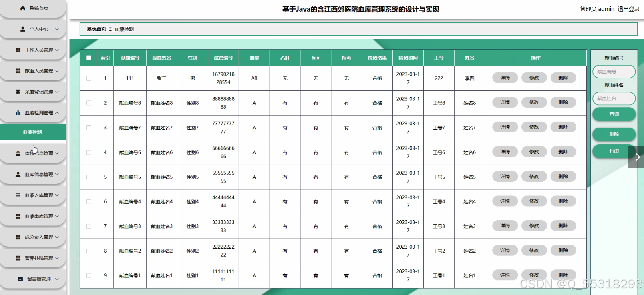Click the 打印 print button

pyautogui.click(x=614, y=151)
